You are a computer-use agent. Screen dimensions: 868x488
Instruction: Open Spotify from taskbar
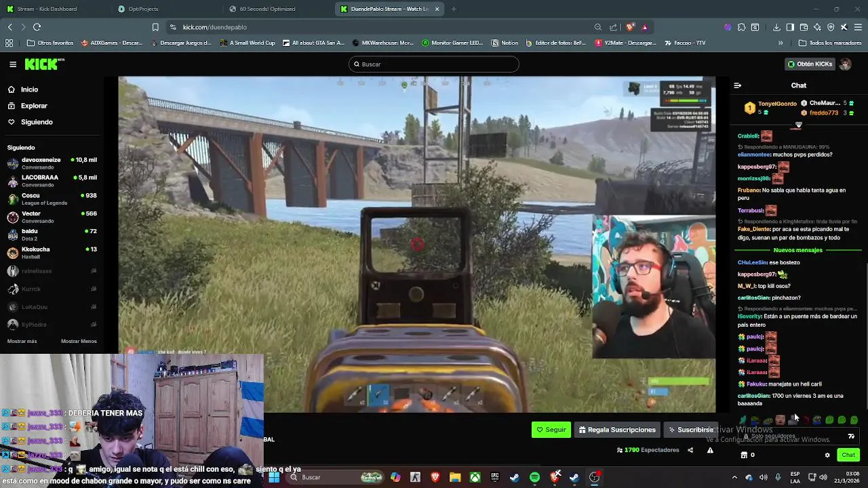534,477
